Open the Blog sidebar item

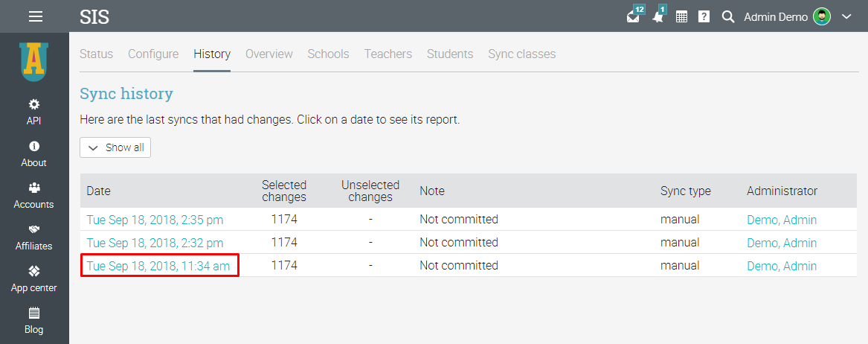(34, 320)
